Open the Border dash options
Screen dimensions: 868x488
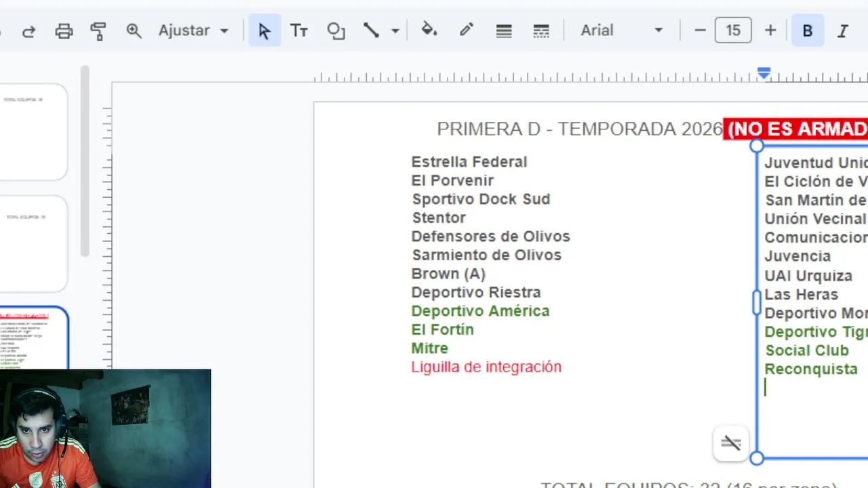pyautogui.click(x=541, y=30)
